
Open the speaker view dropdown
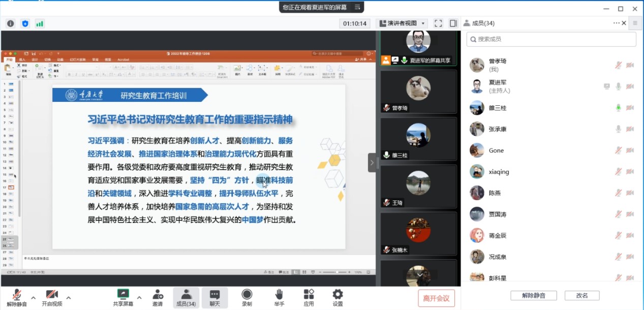click(402, 23)
